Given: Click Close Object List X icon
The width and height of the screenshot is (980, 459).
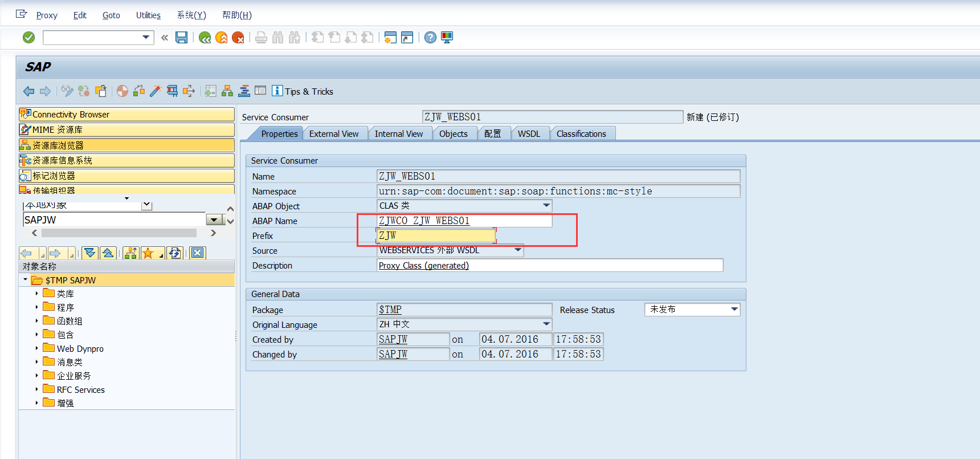Looking at the screenshot, I should click(198, 253).
